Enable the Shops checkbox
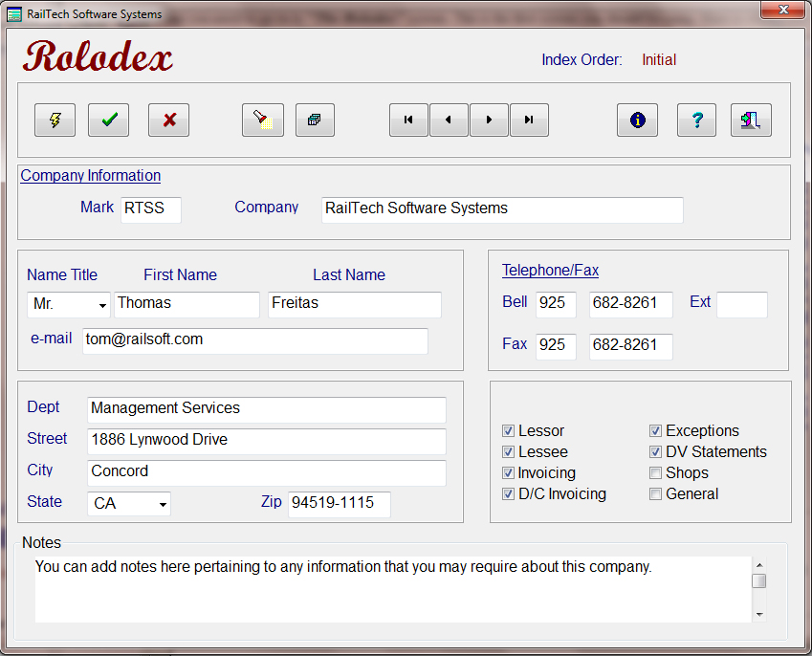 (x=655, y=472)
